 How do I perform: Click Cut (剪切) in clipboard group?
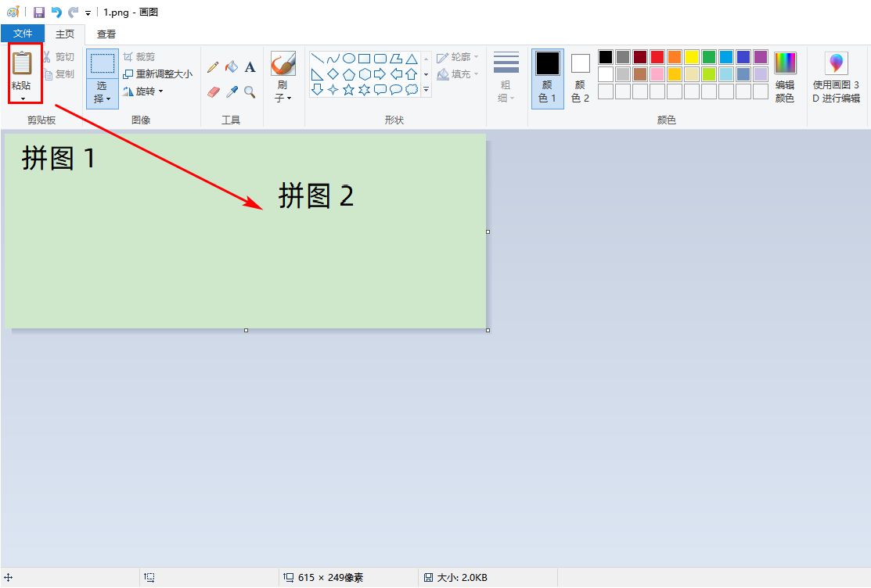[x=59, y=56]
